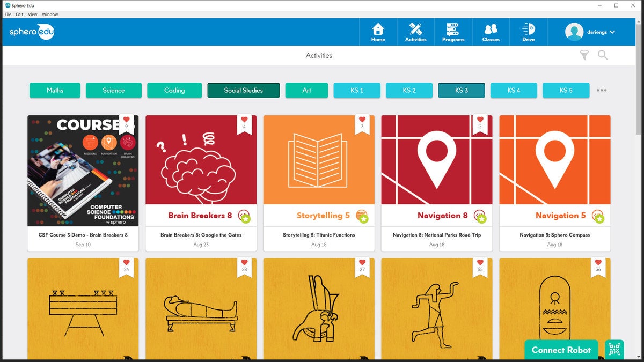Toggle the KS 3 filter tag
The height and width of the screenshot is (362, 644).
pos(462,90)
